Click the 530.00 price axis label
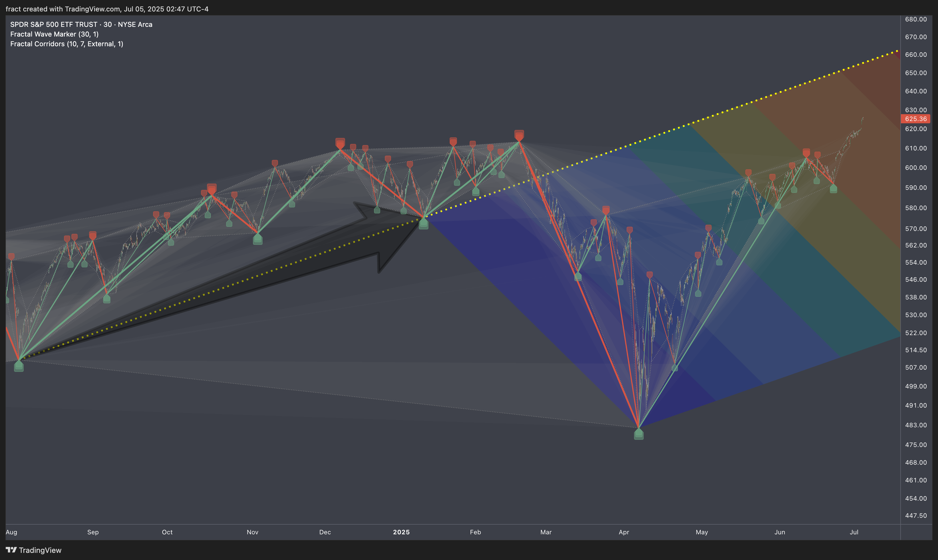The height and width of the screenshot is (560, 938). tap(916, 315)
